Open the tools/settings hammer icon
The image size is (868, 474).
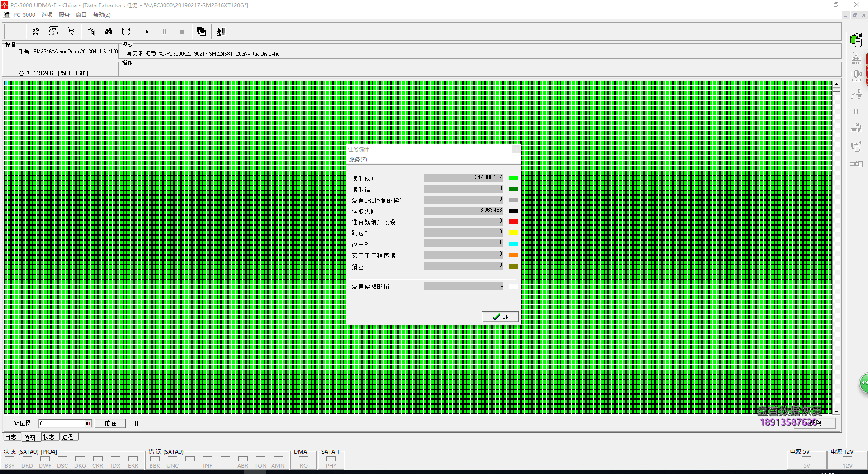(36, 32)
